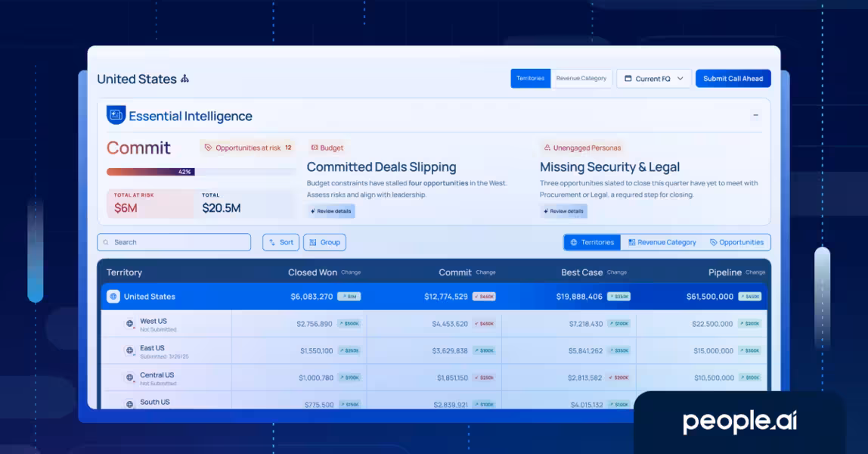This screenshot has width=868, height=454.
Task: Open the Sort options
Action: pyautogui.click(x=281, y=242)
